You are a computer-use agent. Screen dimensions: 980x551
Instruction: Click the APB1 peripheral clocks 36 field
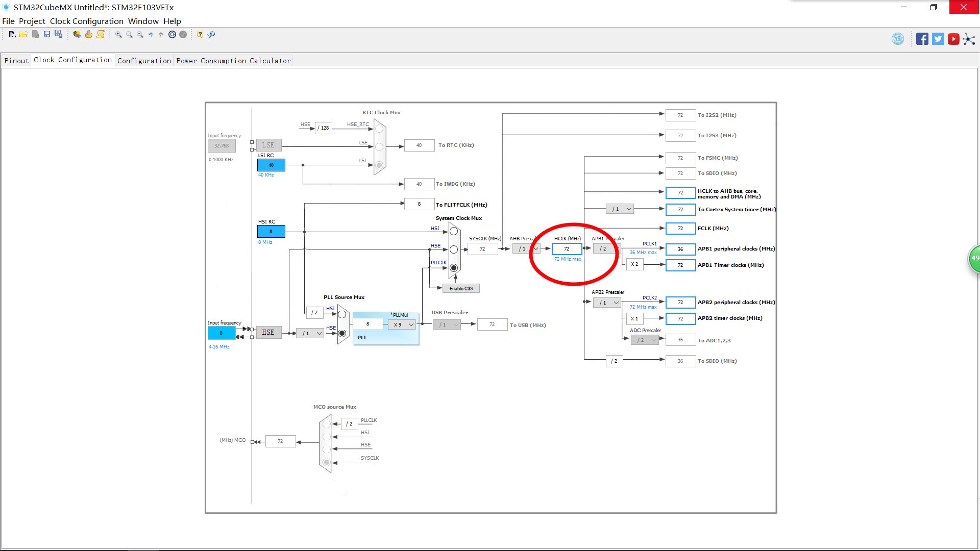point(680,249)
